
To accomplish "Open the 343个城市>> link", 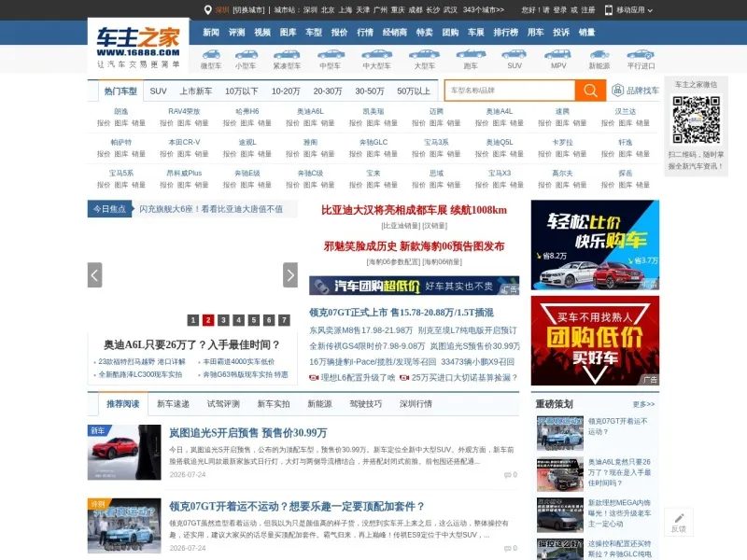I will tap(483, 10).
